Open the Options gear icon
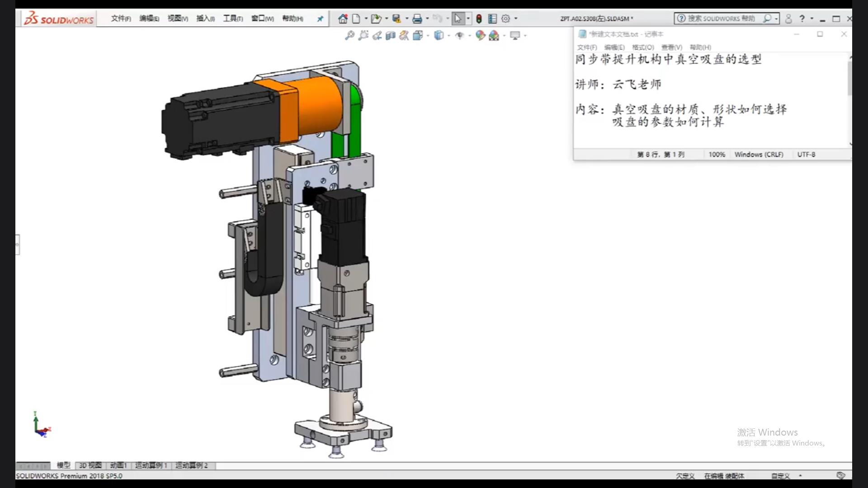The height and width of the screenshot is (488, 868). pos(505,19)
